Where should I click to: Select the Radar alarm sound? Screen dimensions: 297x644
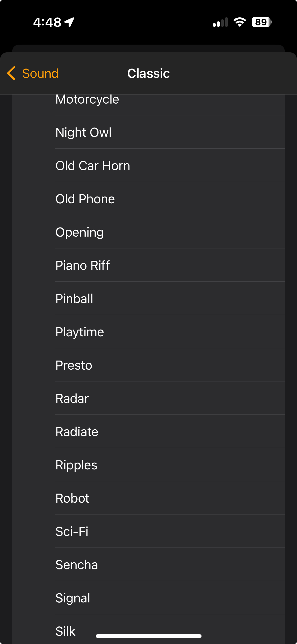coord(72,398)
